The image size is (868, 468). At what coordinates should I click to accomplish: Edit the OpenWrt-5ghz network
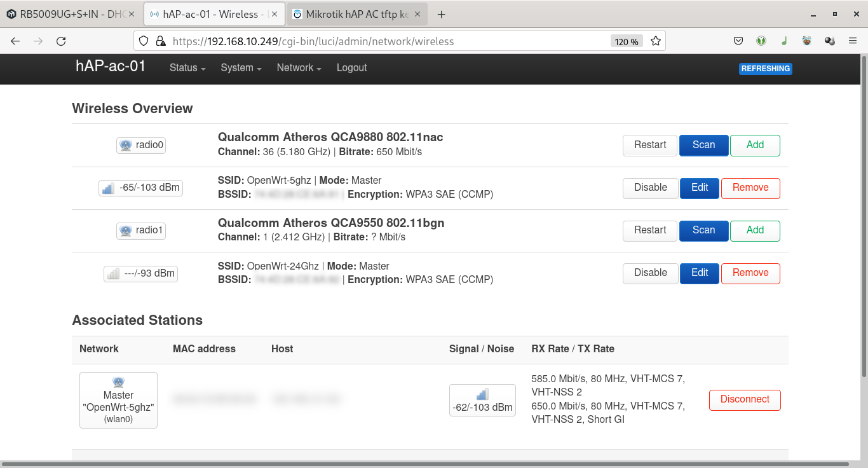click(700, 188)
